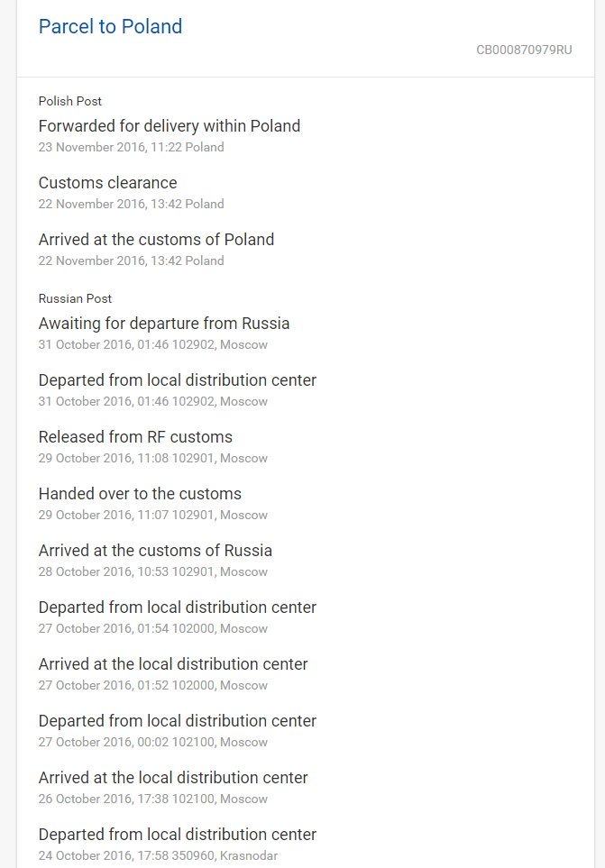Screen dimensions: 605x868
Task: Click Arrived at the customs of Russia
Action: click(155, 551)
